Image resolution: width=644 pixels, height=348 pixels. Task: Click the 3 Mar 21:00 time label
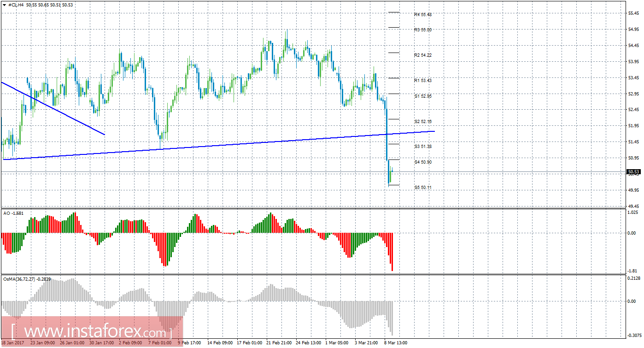367,343
